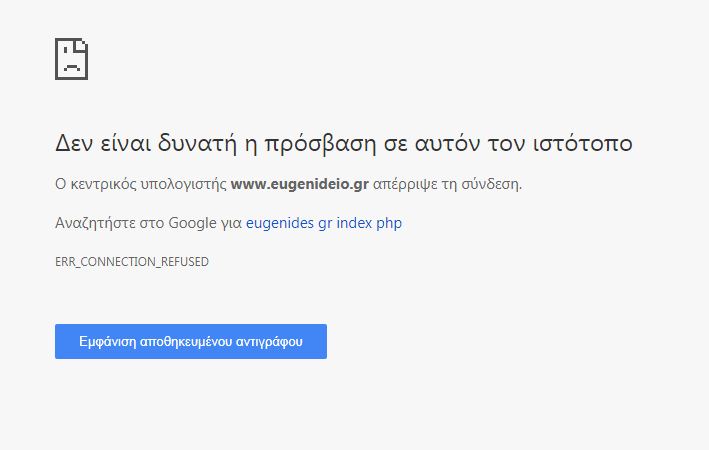The image size is (709, 450).
Task: Click the folded corner of the sad page icon
Action: (x=83, y=43)
